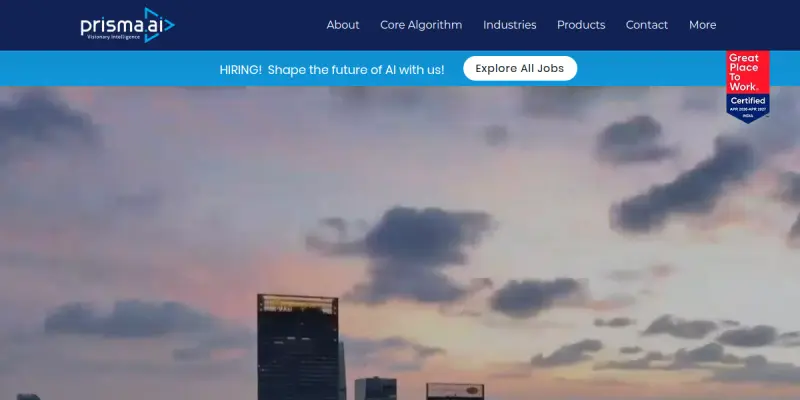Click the large dark cloud in the hero center
The width and height of the screenshot is (800, 400).
pyautogui.click(x=408, y=253)
